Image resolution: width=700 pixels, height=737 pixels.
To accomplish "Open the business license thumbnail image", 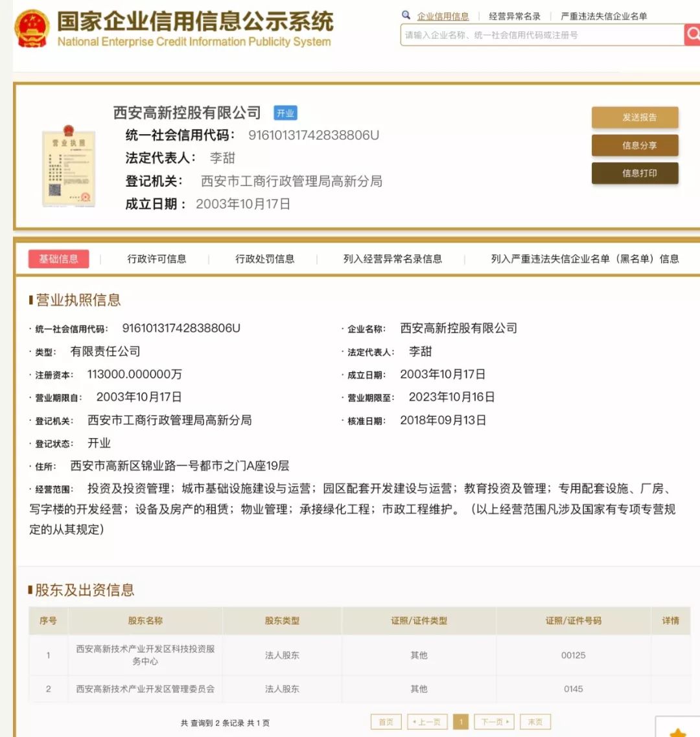I will [69, 166].
